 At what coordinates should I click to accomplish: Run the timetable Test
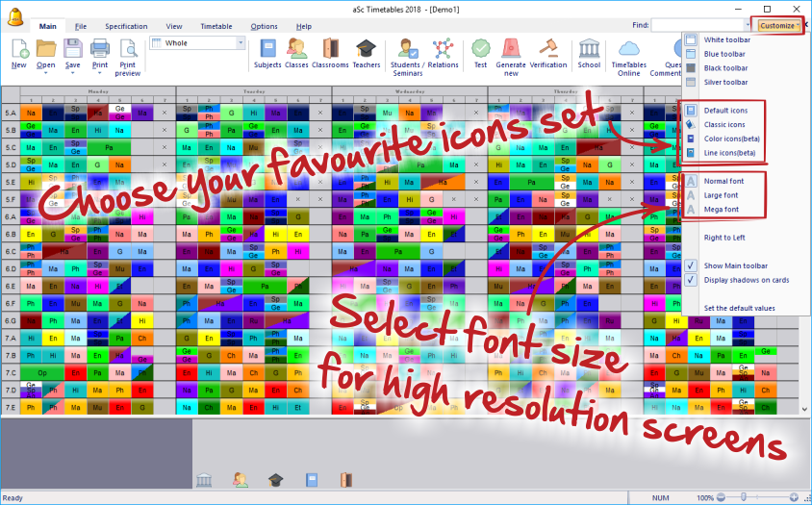[481, 53]
